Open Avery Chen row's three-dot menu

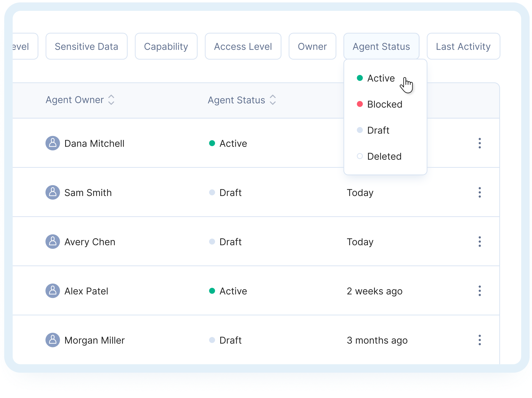(x=480, y=242)
